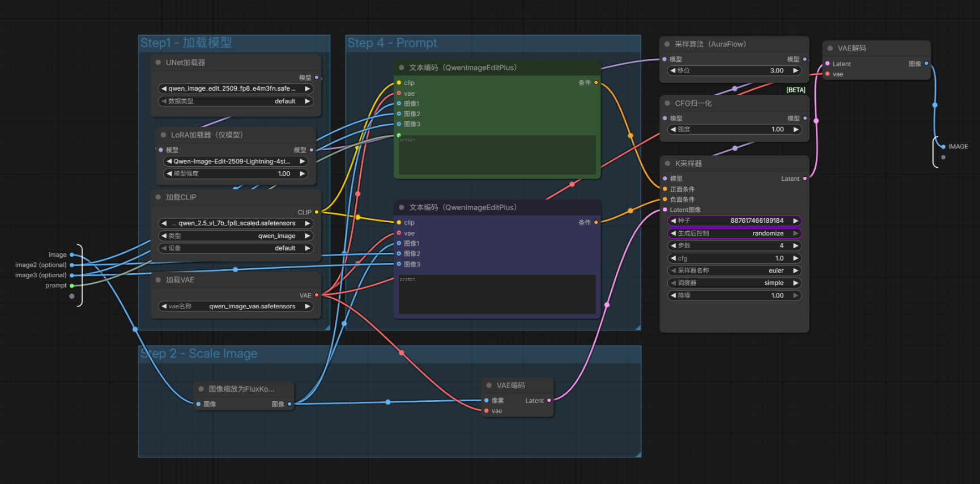Increase 步数 with its right arrow
This screenshot has height=484, width=980.
click(795, 245)
